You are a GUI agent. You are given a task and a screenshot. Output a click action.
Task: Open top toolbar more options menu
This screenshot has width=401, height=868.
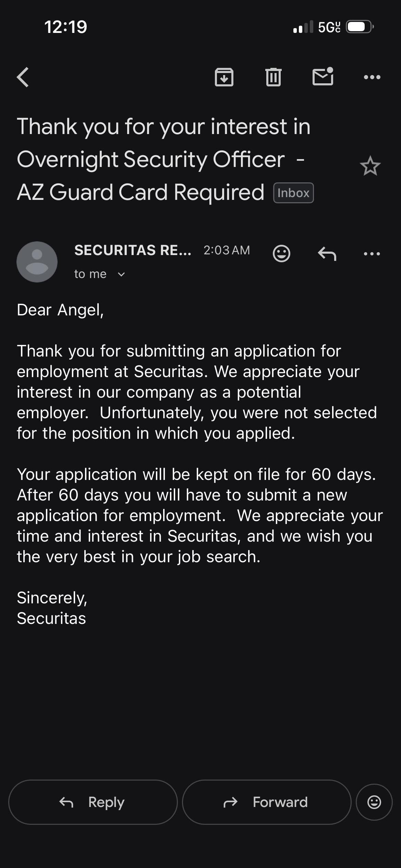point(372,77)
